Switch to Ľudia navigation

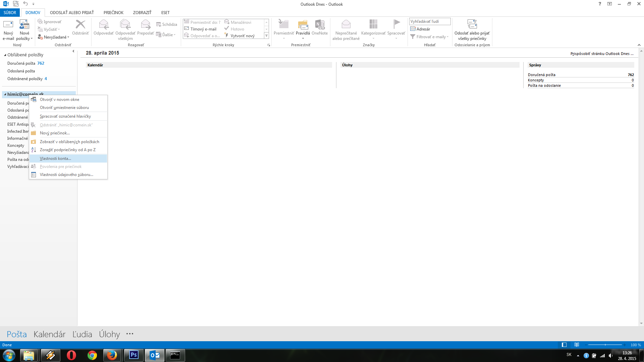click(82, 334)
